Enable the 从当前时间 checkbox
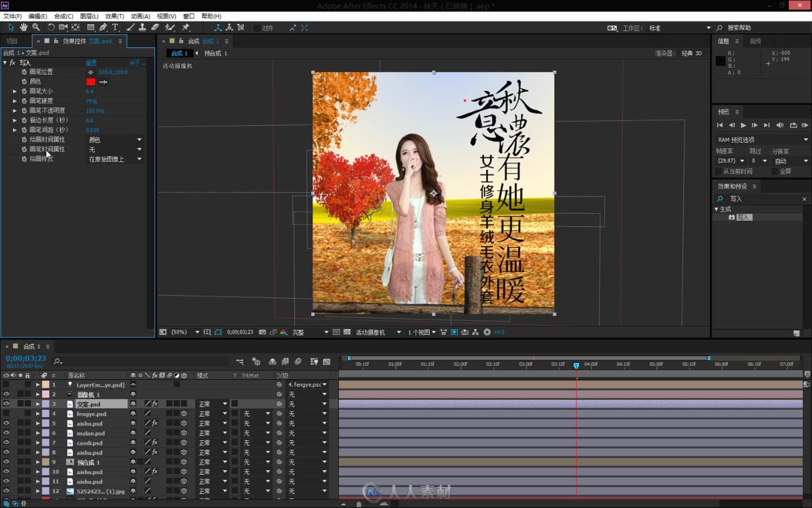 click(x=718, y=171)
